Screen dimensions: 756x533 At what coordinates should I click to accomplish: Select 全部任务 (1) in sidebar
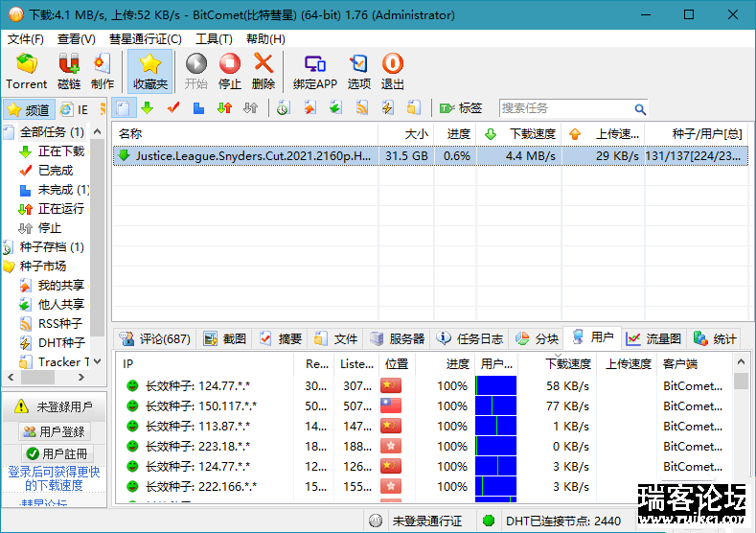[52, 131]
